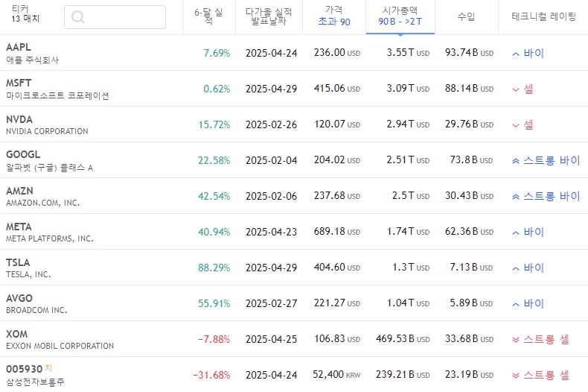
Task: Click down-arrow sell icon in NVDA row
Action: [516, 125]
